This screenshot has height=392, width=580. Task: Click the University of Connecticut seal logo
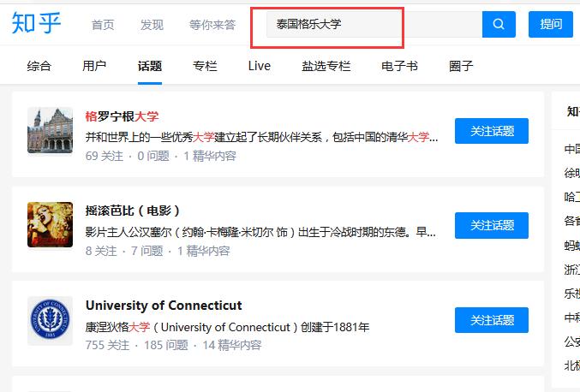point(50,320)
